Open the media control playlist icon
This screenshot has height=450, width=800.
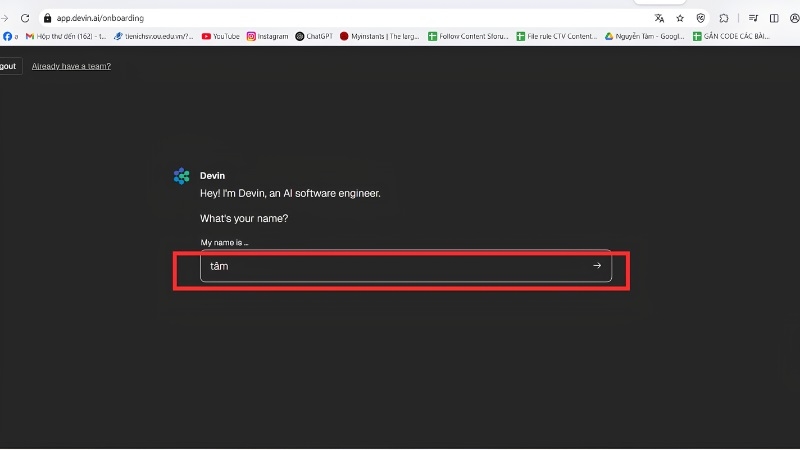753,18
